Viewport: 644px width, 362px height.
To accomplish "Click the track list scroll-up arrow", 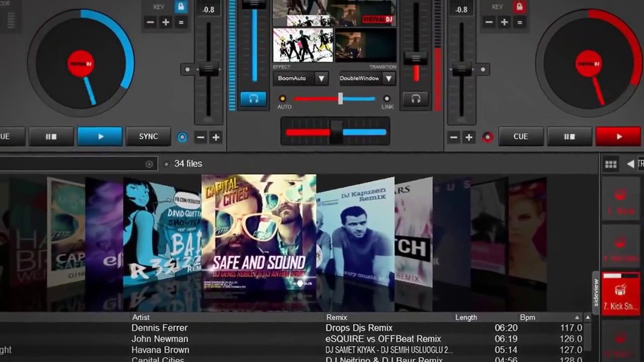I will (588, 317).
